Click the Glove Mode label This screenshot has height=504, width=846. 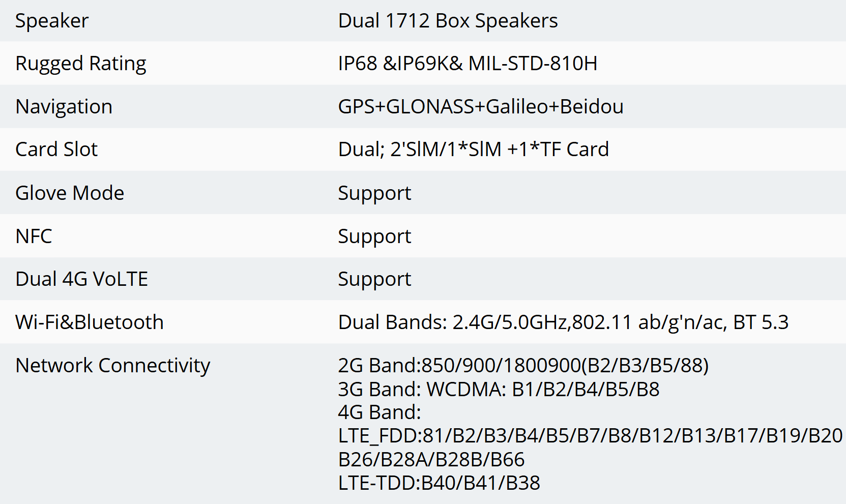click(x=70, y=193)
